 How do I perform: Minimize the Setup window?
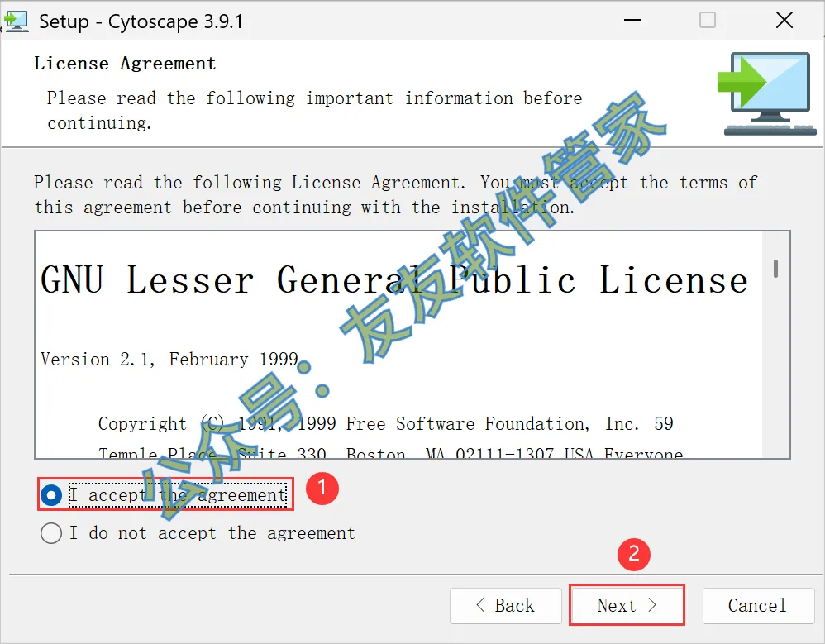coord(632,21)
